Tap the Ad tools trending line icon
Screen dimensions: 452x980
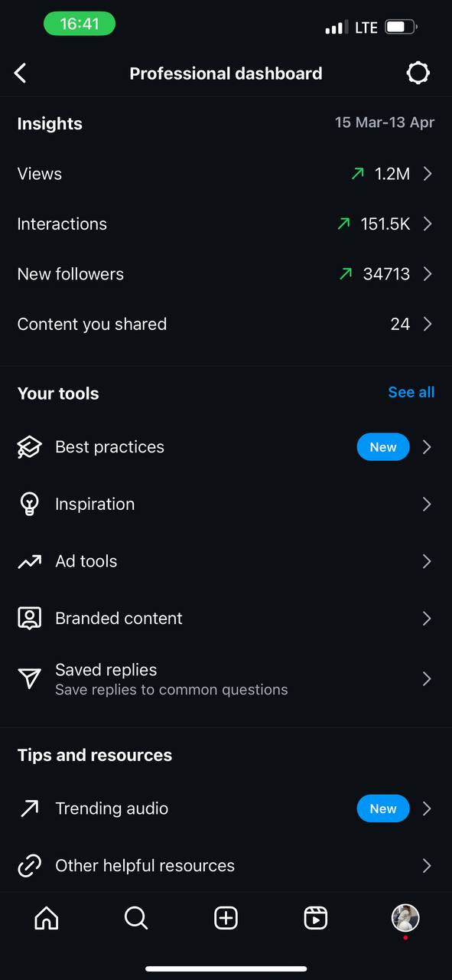(29, 562)
